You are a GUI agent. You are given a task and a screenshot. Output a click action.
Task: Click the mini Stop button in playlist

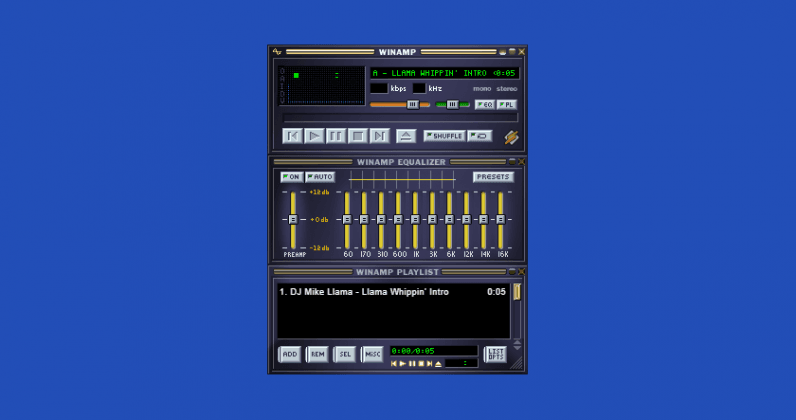click(421, 364)
